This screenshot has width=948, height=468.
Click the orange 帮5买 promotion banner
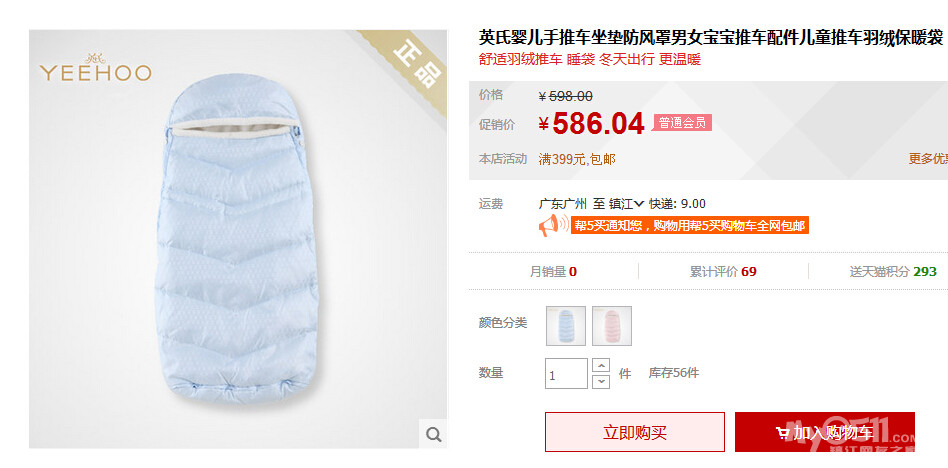[690, 226]
